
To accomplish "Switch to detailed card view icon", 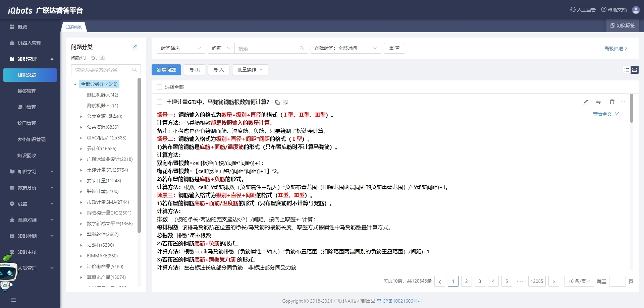I will point(634,70).
